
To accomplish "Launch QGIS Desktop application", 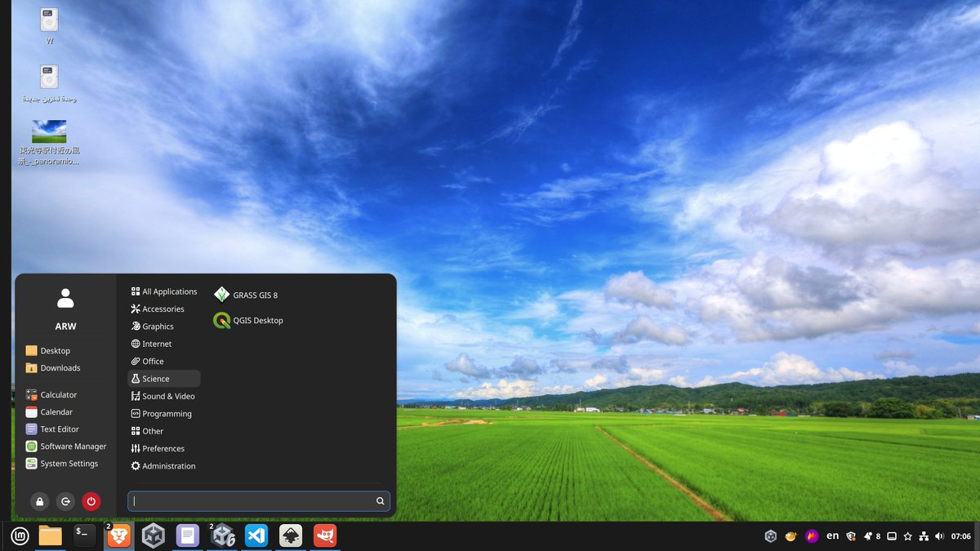I will tap(248, 321).
